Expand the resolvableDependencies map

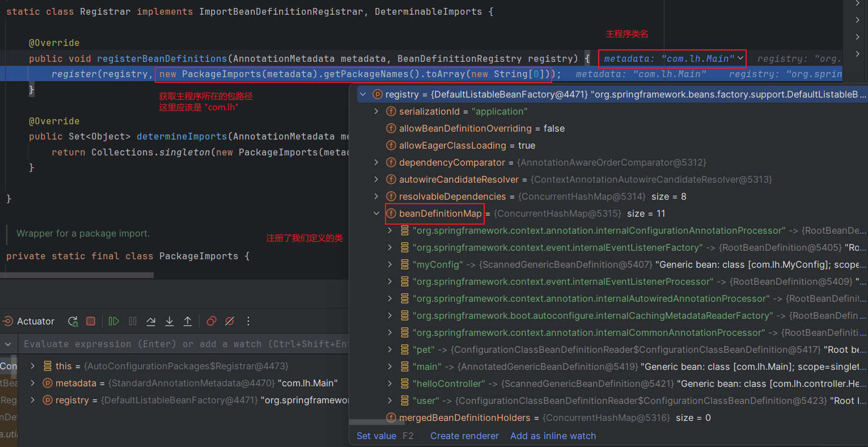click(x=376, y=196)
